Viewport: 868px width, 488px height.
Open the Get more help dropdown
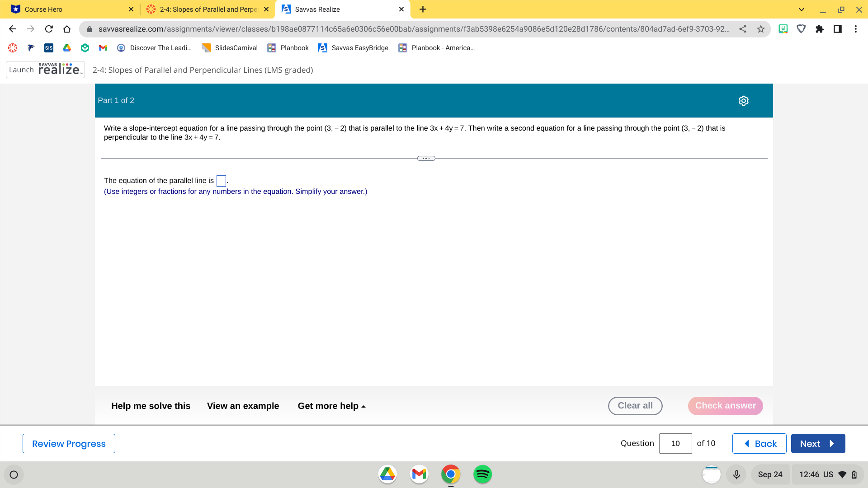point(331,406)
